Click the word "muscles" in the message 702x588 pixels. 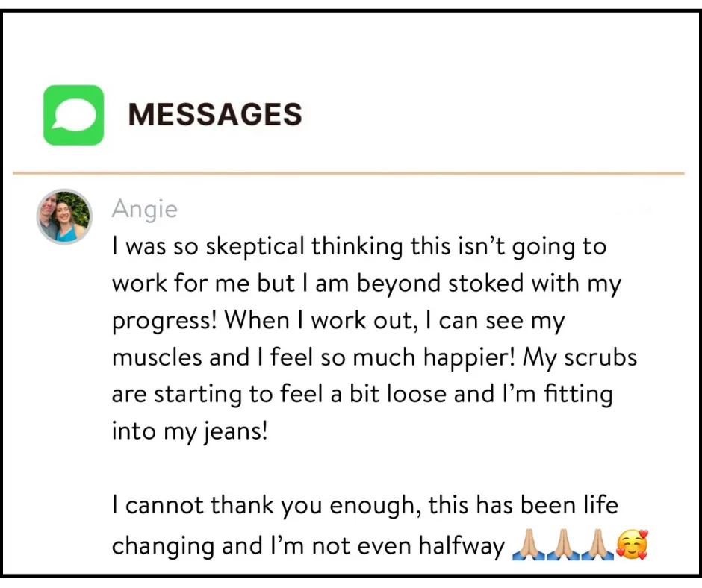[157, 357]
